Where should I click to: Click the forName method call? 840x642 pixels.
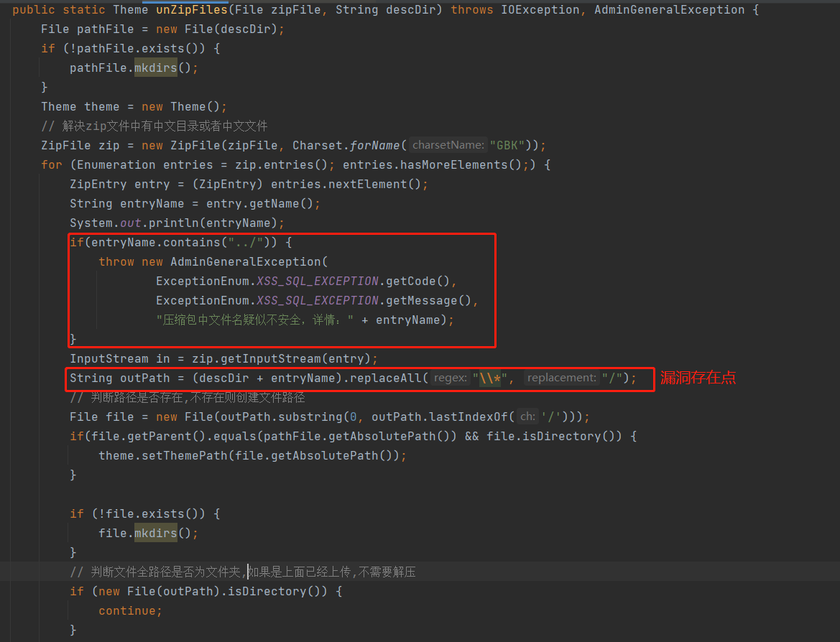[x=374, y=146]
